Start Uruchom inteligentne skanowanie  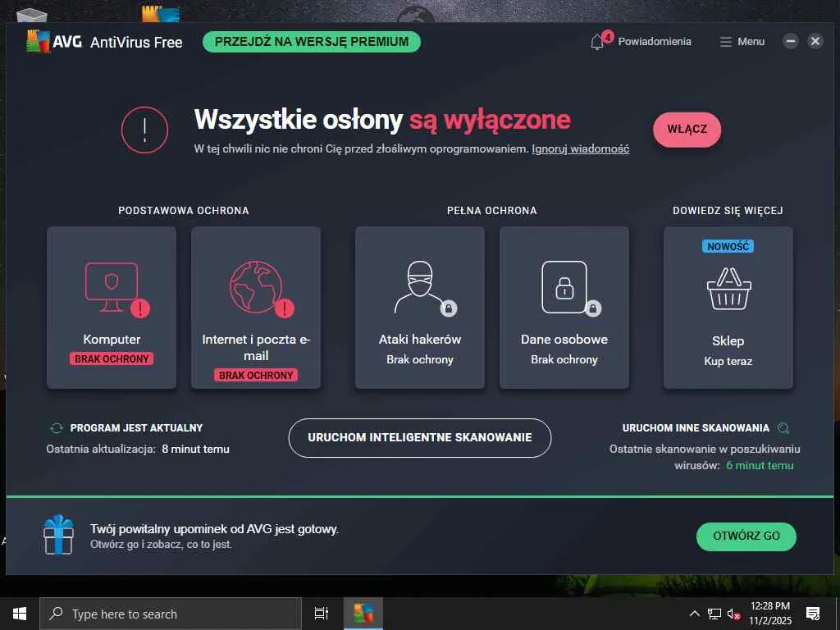[x=419, y=438]
